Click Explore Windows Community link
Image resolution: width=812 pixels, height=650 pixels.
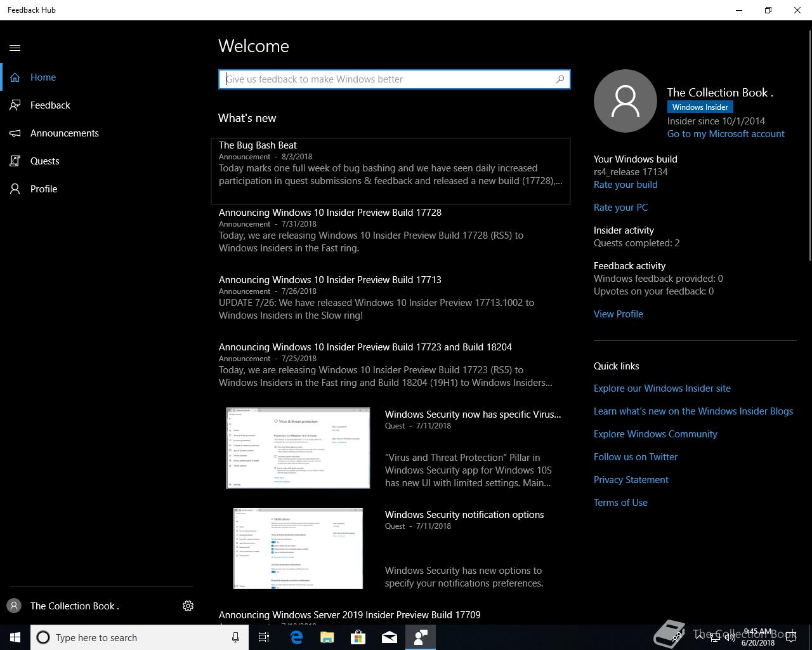click(x=655, y=434)
